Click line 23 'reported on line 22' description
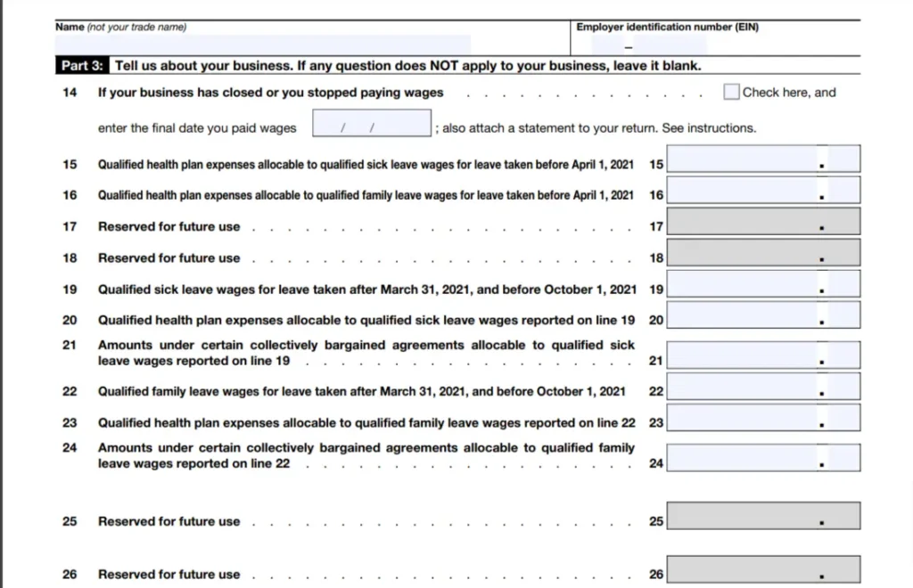Viewport: 913px width, 588px height. (366, 423)
